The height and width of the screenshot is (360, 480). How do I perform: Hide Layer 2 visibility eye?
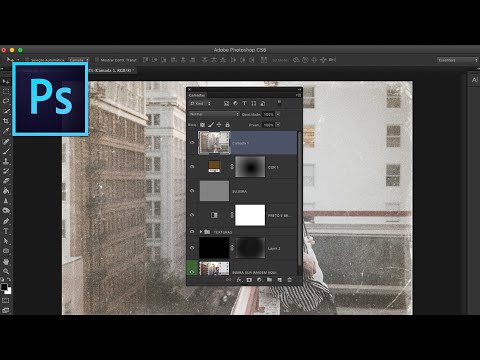pos(192,248)
